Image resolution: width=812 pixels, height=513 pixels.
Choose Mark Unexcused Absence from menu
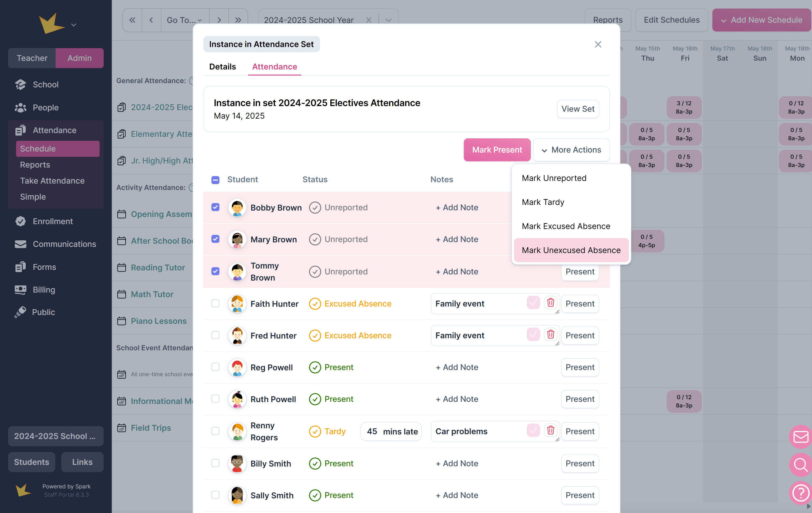tap(571, 250)
